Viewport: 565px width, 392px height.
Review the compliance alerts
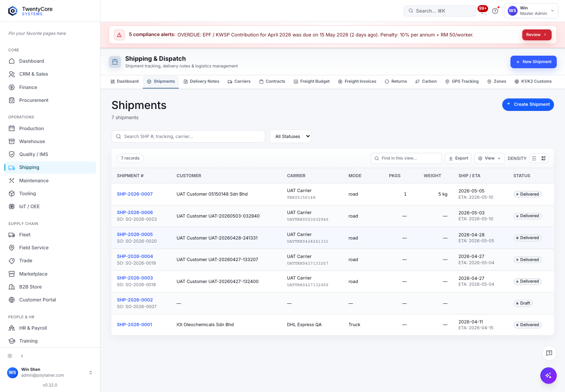click(x=537, y=35)
